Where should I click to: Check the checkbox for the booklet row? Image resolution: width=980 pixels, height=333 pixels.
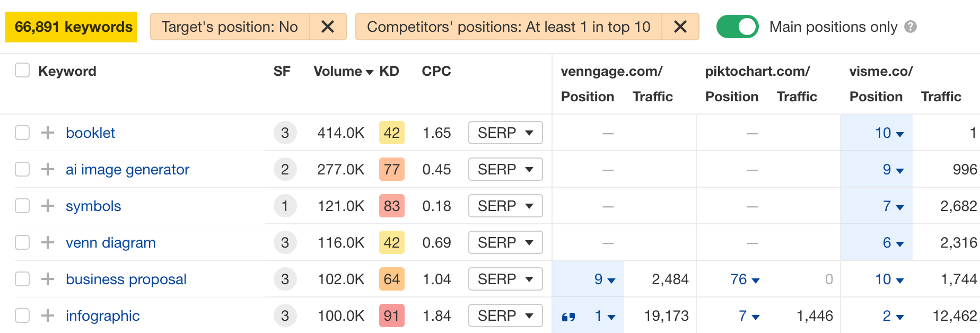click(x=22, y=133)
